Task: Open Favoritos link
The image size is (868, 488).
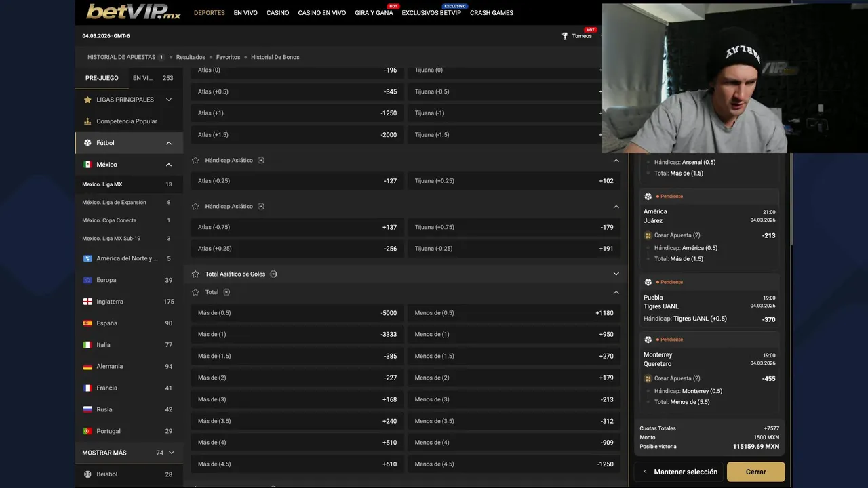Action: pyautogui.click(x=228, y=57)
